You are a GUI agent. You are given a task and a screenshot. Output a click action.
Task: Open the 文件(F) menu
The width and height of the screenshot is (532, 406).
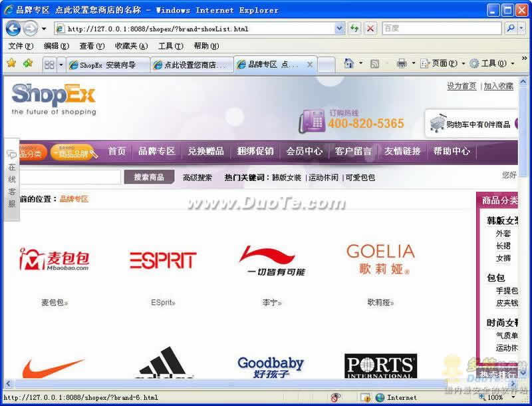click(x=21, y=46)
